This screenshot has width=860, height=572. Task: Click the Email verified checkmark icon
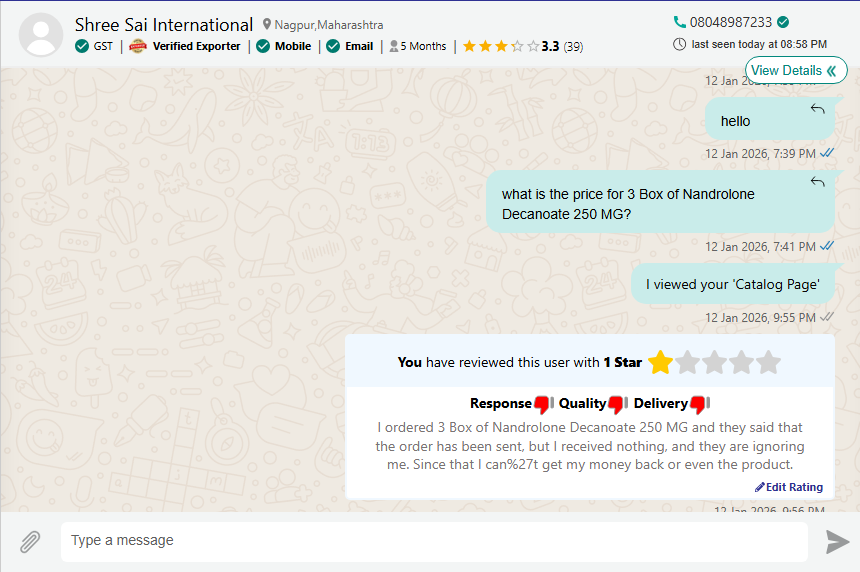coord(333,46)
